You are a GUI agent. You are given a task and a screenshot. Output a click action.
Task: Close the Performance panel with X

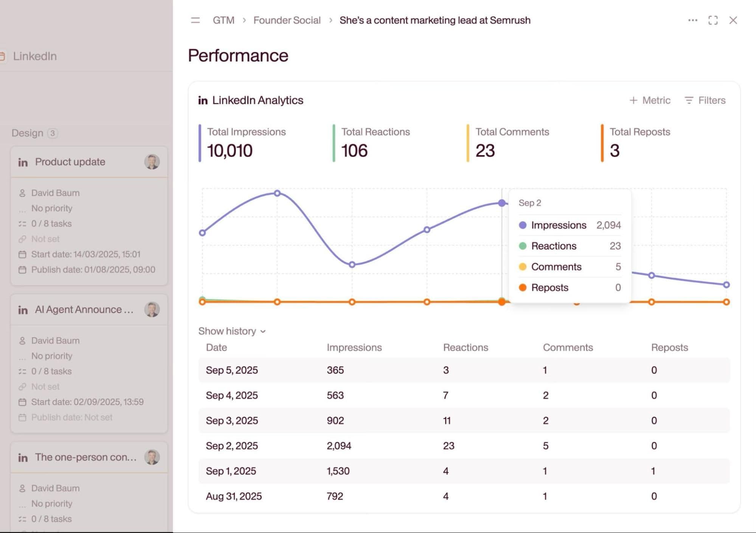coord(733,20)
